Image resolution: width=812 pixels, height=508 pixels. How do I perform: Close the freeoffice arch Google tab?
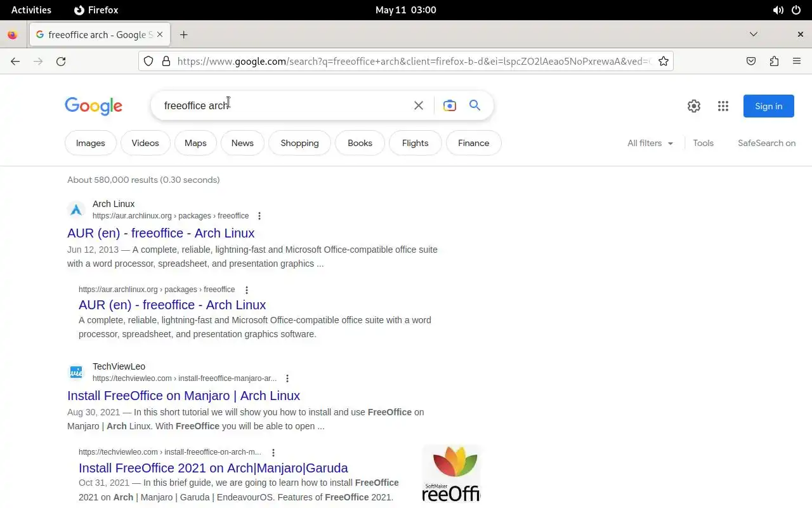pyautogui.click(x=160, y=34)
